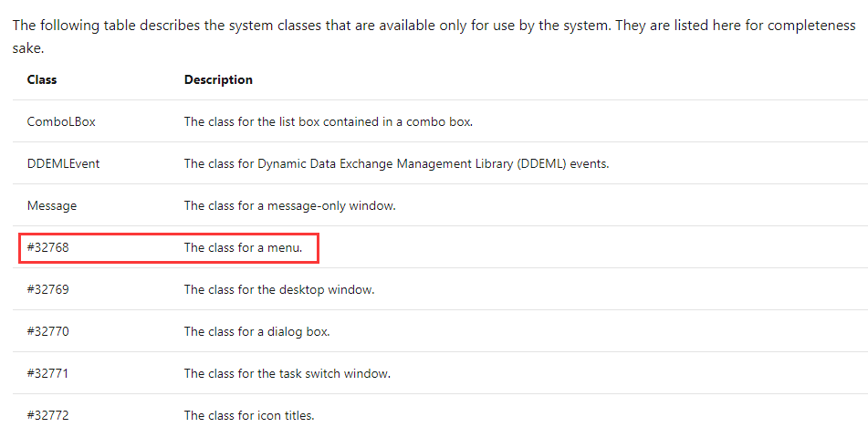Screen dimensions: 868x438
Task: Select the Message class name
Action: 52,205
